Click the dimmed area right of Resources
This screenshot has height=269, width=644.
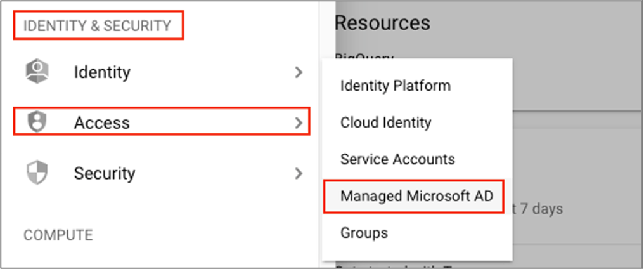point(539,38)
